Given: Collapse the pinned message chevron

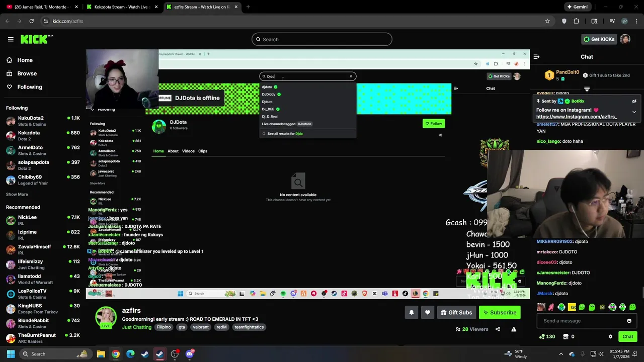Looking at the screenshot, I should 634,112.
